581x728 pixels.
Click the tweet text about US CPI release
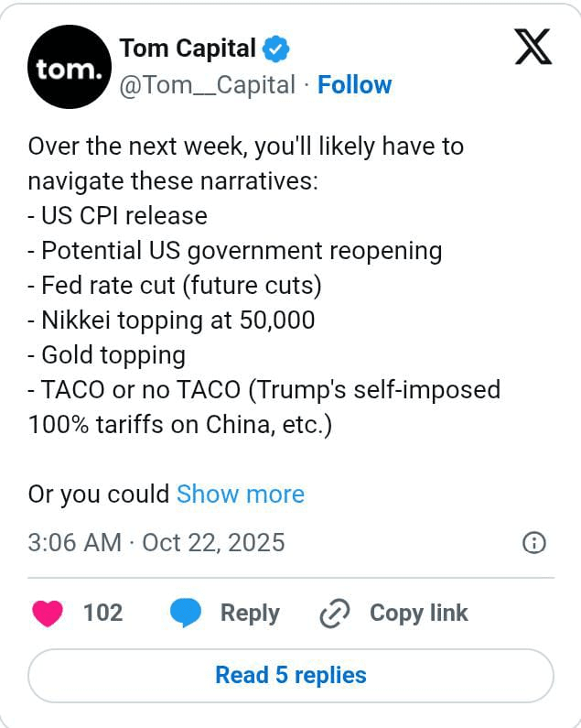click(x=118, y=216)
